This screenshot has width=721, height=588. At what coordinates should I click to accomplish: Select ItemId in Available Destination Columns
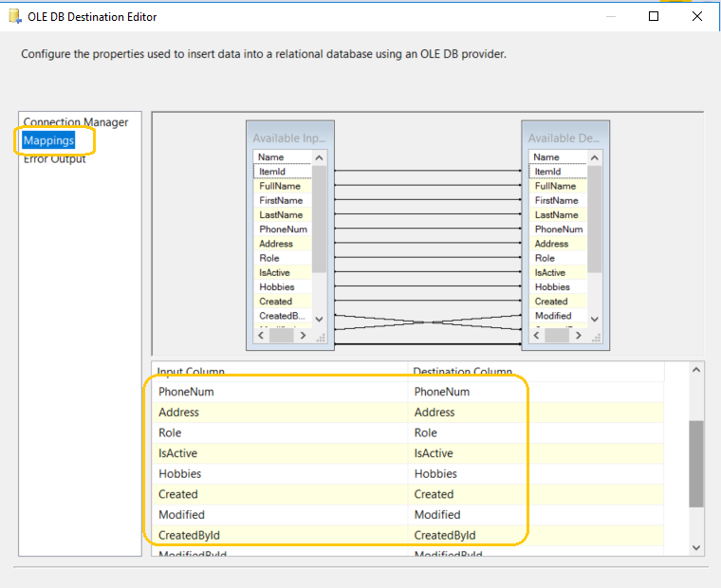coord(558,172)
